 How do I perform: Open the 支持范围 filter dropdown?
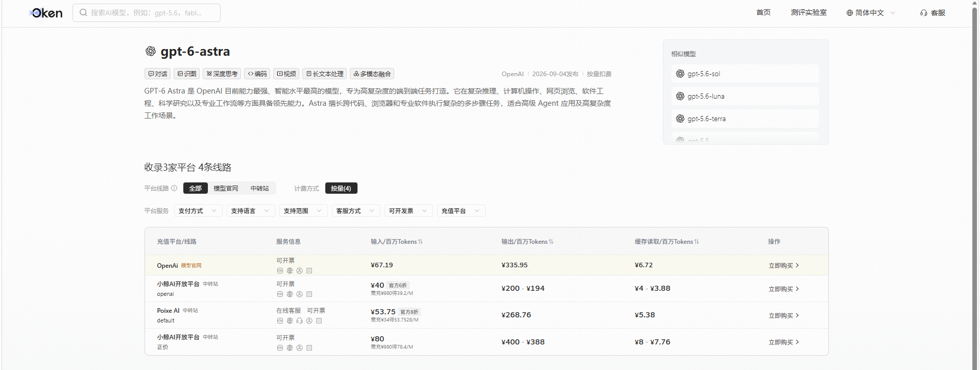point(303,211)
